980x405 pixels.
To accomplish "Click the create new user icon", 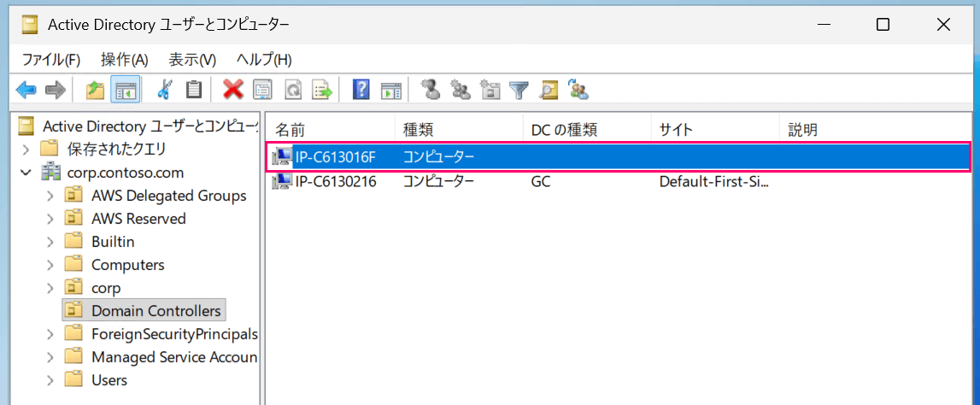I will (x=430, y=90).
